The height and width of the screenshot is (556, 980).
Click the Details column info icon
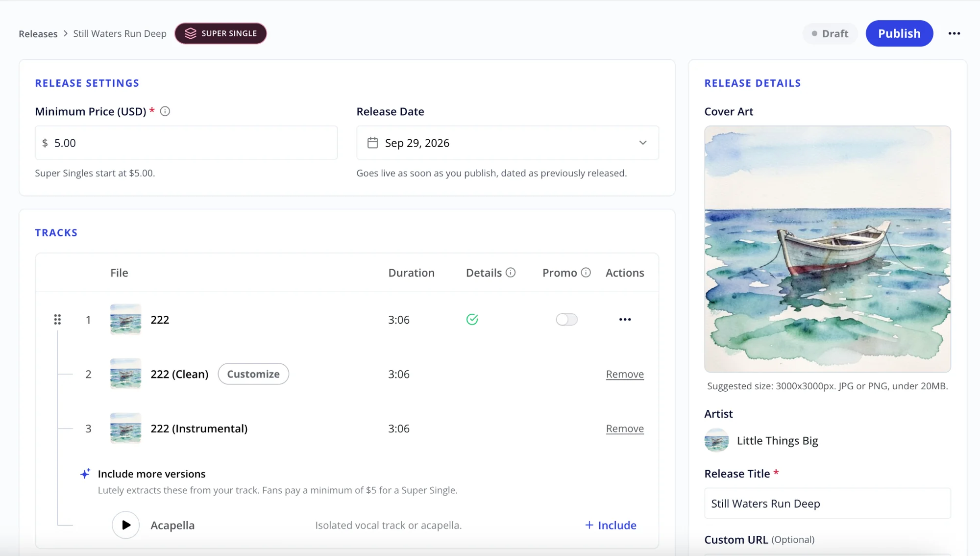[511, 273]
